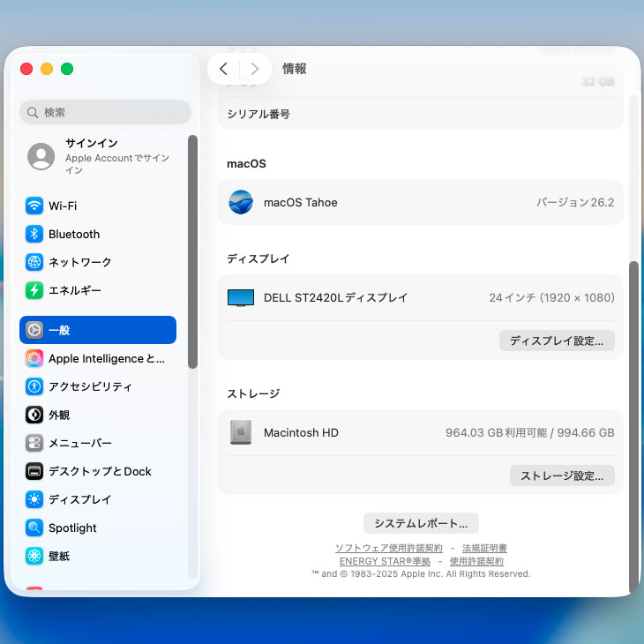
Task: Go forward with the right chevron
Action: pyautogui.click(x=255, y=69)
